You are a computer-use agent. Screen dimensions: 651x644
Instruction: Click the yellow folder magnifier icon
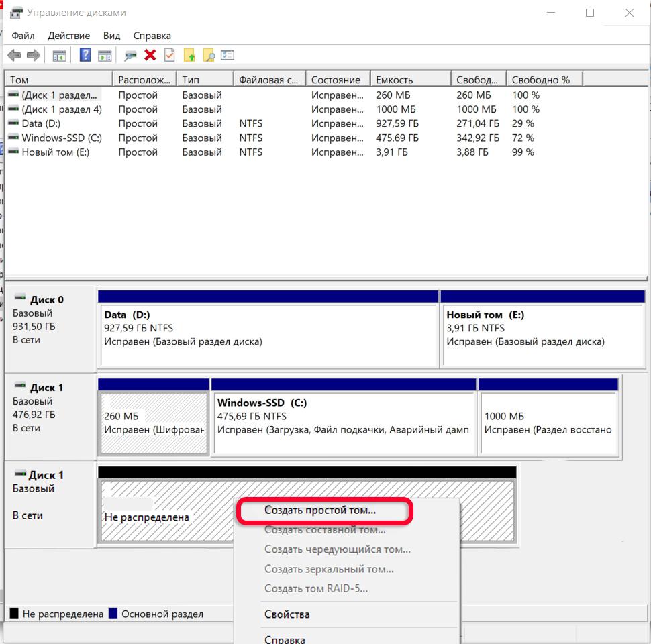[209, 55]
